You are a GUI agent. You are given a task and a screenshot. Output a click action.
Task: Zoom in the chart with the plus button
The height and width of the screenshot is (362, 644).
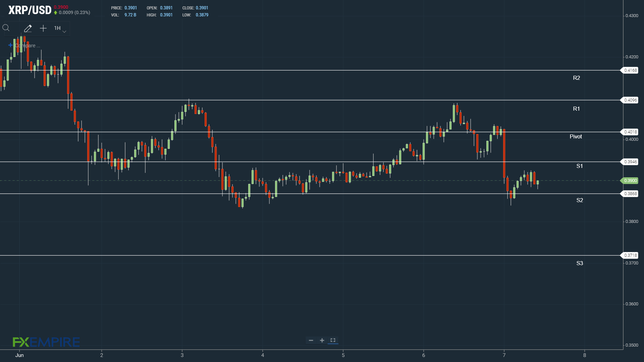(x=322, y=340)
